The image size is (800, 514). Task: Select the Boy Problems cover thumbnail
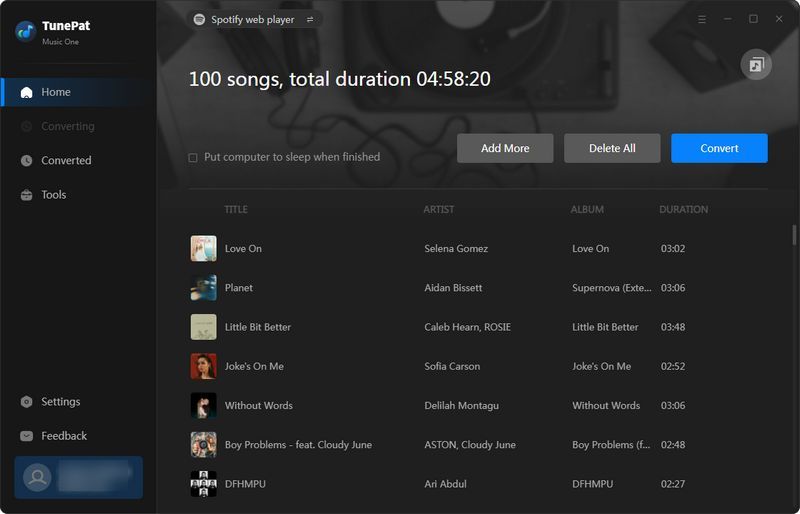(x=204, y=445)
